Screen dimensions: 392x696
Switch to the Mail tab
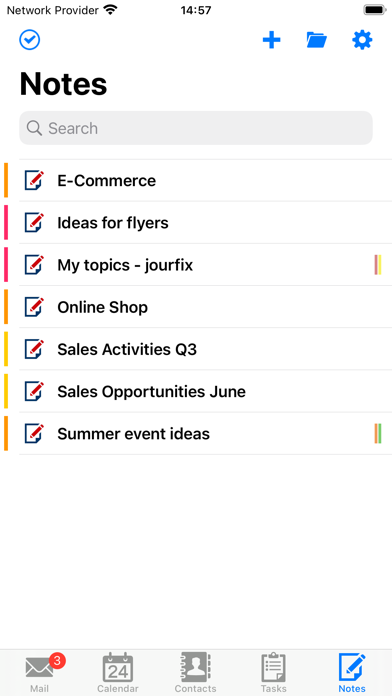tap(40, 672)
